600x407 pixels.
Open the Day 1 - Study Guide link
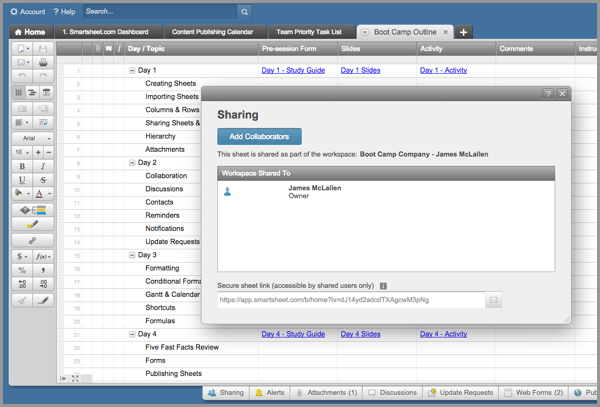click(293, 71)
